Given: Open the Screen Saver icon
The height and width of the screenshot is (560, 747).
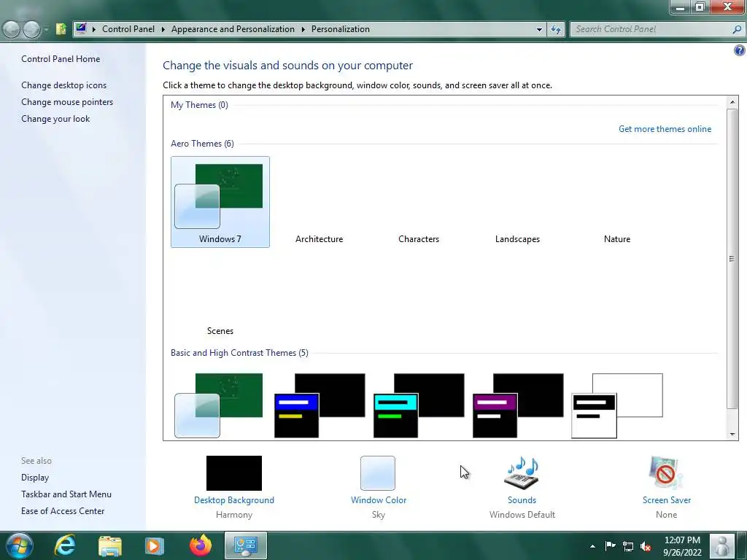Looking at the screenshot, I should 666,472.
